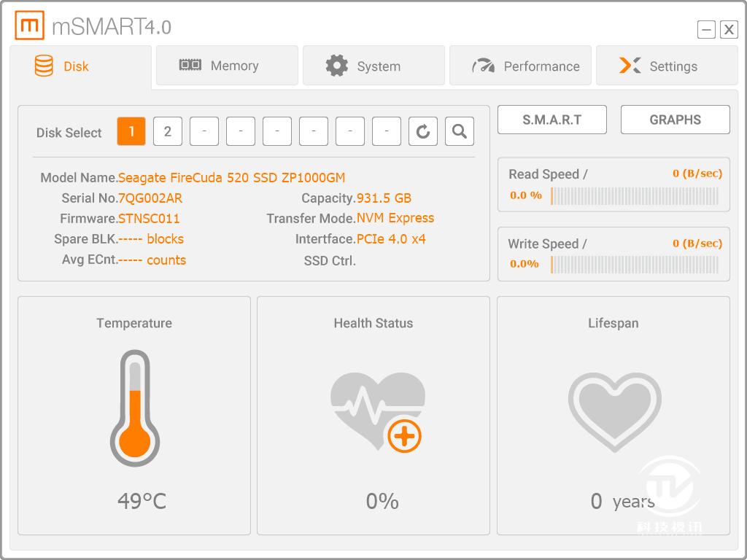Open the Settings tab
This screenshot has width=747, height=560.
(667, 66)
